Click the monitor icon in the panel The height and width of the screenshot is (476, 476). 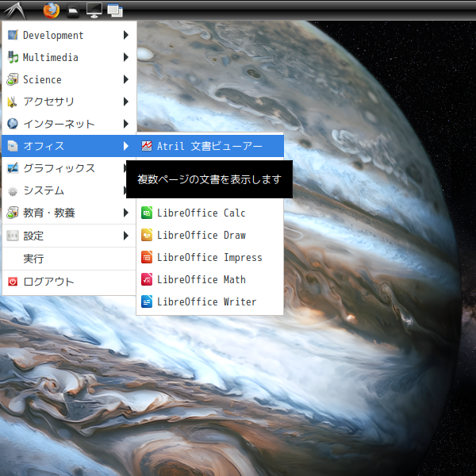pyautogui.click(x=94, y=10)
